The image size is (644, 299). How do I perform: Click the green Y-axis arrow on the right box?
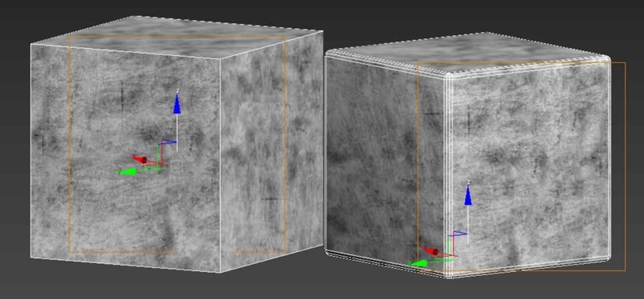(x=419, y=264)
